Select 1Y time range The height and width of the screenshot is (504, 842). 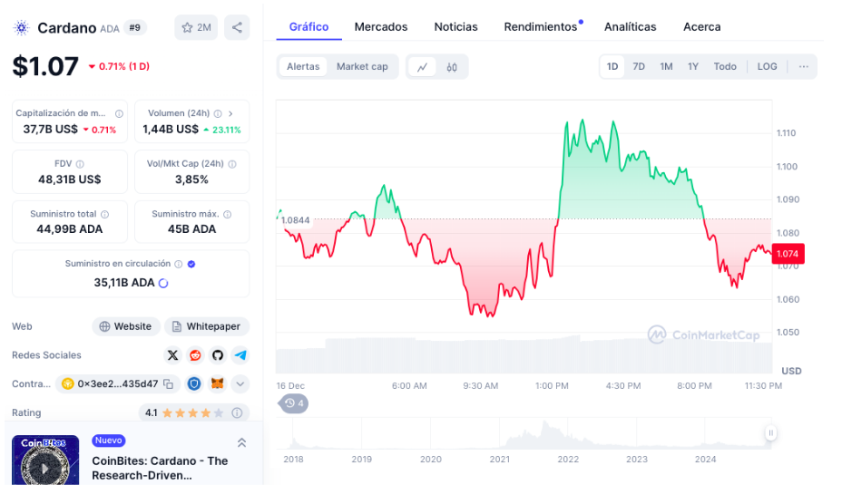click(x=692, y=66)
